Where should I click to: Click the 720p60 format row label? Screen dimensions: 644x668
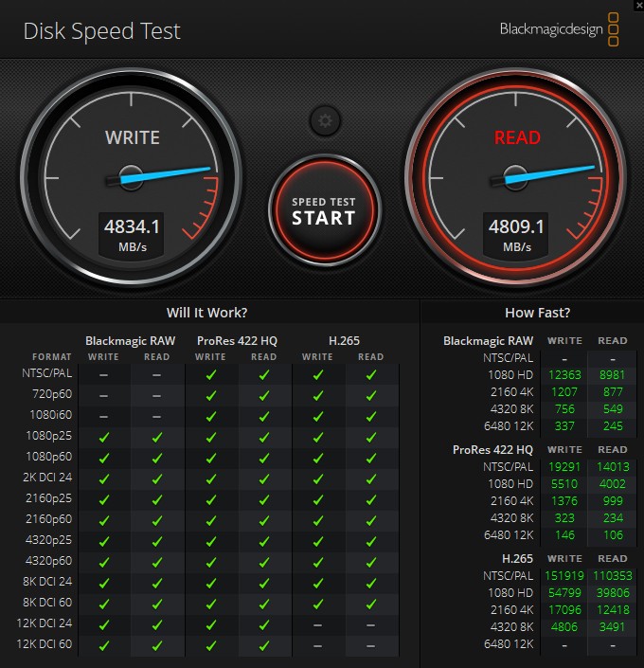(x=52, y=394)
